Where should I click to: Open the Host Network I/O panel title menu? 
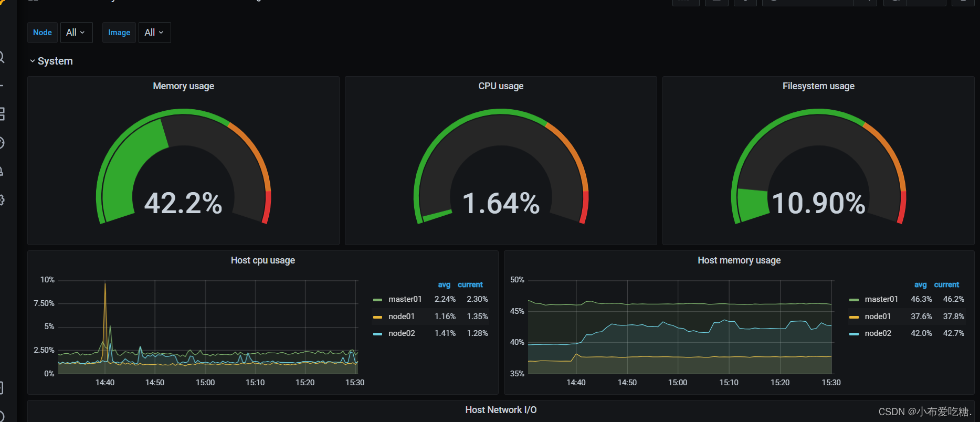(x=501, y=410)
